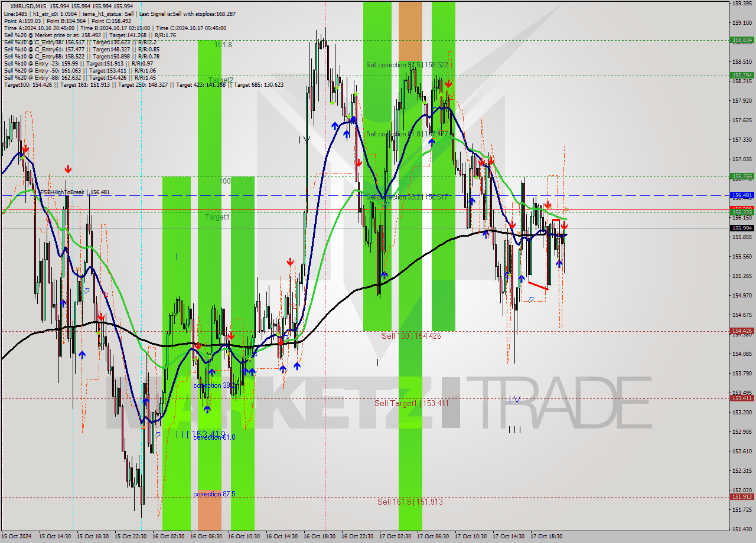Select the 'Line:1485' status info line
The image size is (756, 543).
point(120,14)
